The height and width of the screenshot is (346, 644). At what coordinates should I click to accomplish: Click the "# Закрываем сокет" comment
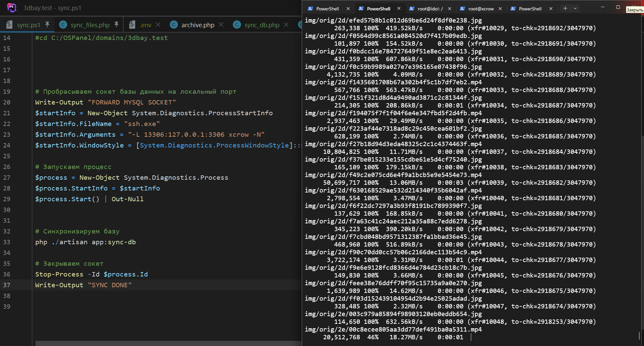[69, 263]
